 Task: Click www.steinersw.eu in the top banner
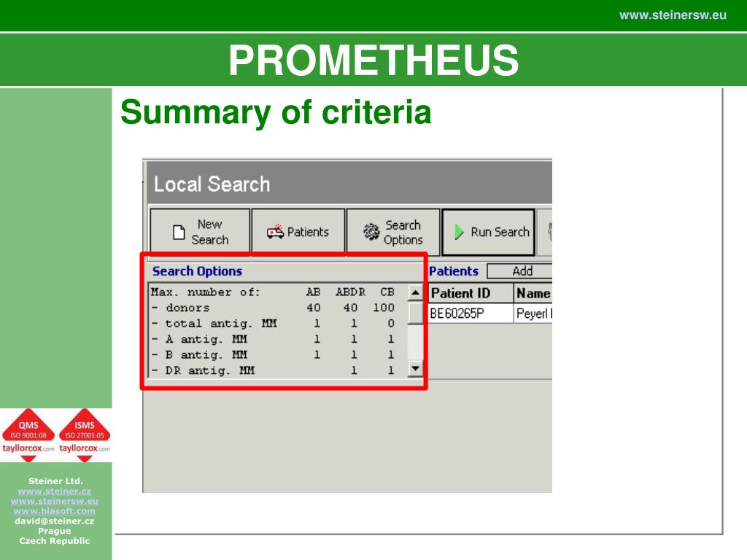[x=673, y=15]
